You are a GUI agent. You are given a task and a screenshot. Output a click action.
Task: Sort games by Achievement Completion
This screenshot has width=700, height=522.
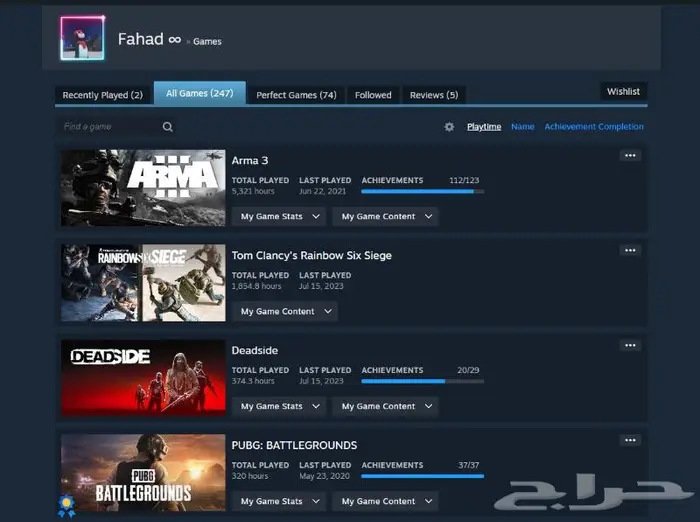tap(594, 127)
